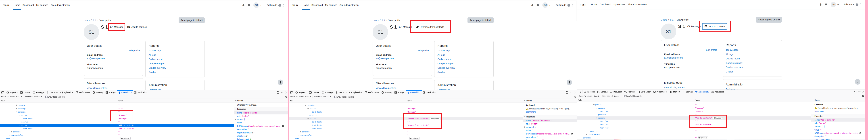Collapse Checks section in right screenshot sidebar
Screen dimensions: 868x140
813,100
